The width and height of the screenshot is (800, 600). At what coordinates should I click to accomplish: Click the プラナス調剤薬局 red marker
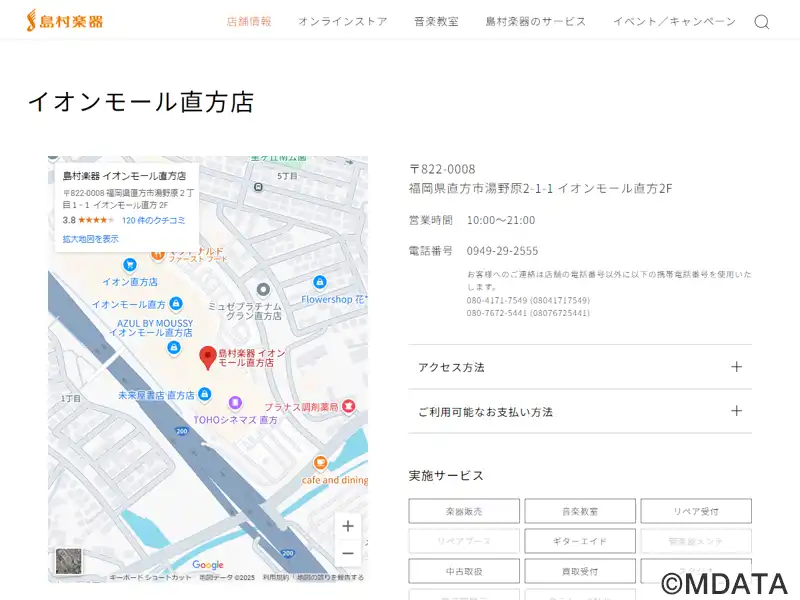pos(348,406)
